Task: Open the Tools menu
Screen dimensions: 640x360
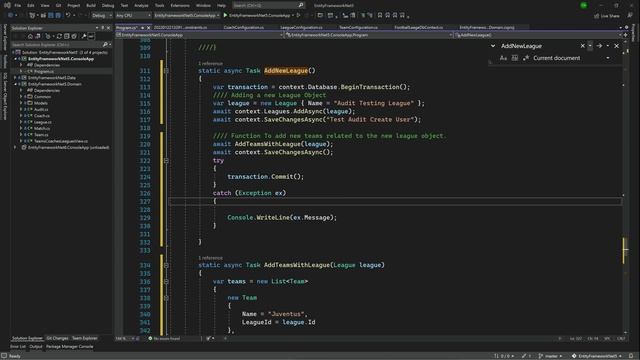Action: tap(159, 5)
